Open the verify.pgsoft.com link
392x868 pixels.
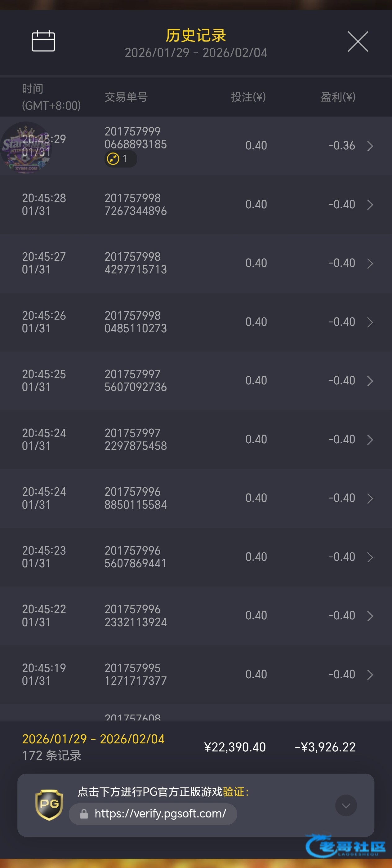160,814
